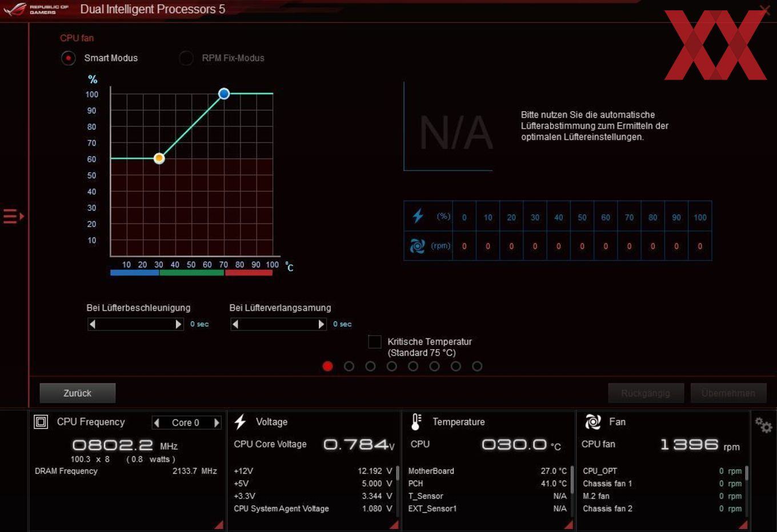Select Smart Modus radio button
Viewport: 777px width, 532px height.
(x=69, y=58)
